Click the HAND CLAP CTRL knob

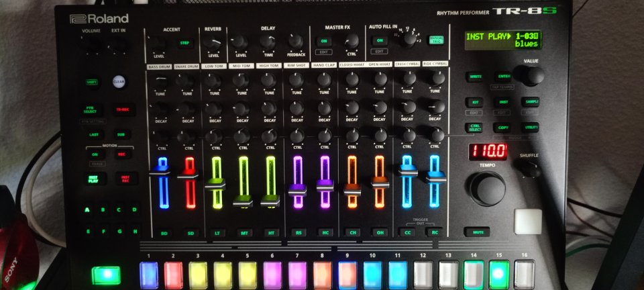pos(325,135)
